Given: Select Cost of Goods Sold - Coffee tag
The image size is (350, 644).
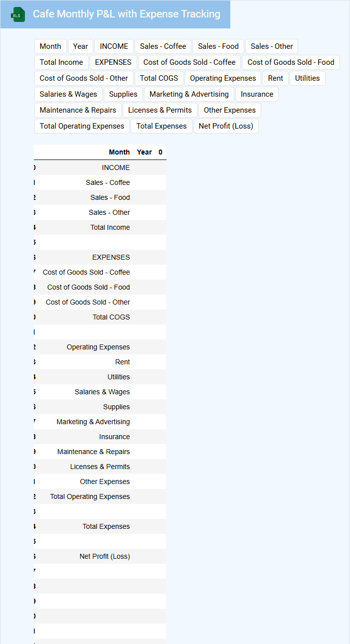Looking at the screenshot, I should coord(189,62).
